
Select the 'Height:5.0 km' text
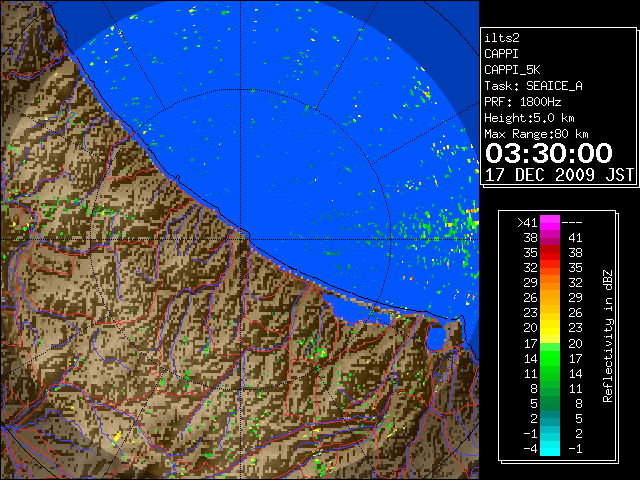[529, 118]
